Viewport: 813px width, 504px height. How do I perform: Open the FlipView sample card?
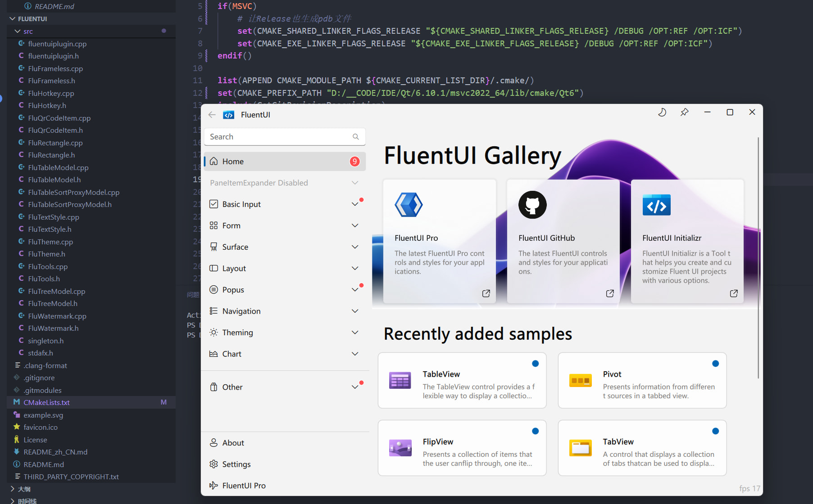(462, 448)
